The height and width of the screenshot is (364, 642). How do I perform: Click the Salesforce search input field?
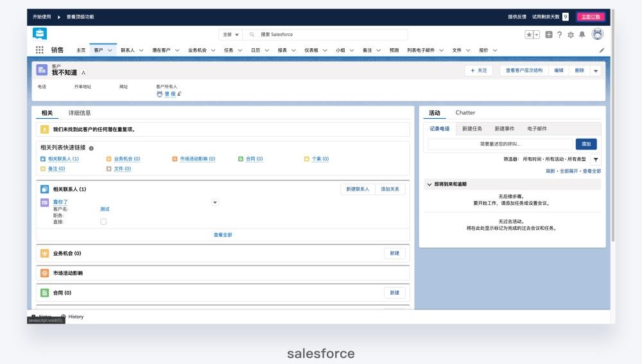pos(325,35)
